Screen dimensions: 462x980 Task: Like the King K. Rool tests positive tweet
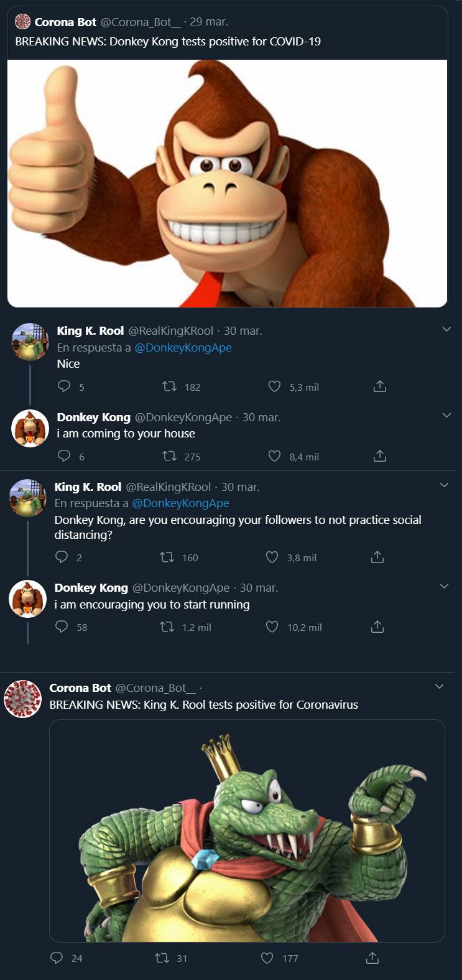[267, 958]
